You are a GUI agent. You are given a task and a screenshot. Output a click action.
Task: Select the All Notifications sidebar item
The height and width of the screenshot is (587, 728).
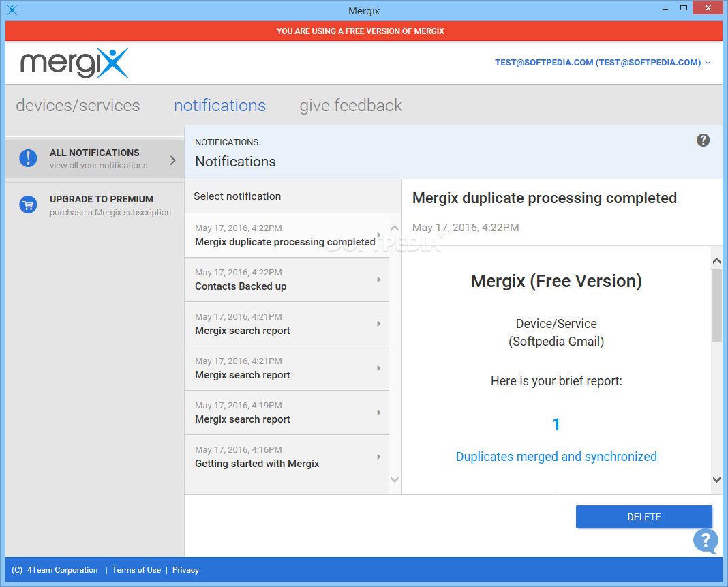(95, 159)
